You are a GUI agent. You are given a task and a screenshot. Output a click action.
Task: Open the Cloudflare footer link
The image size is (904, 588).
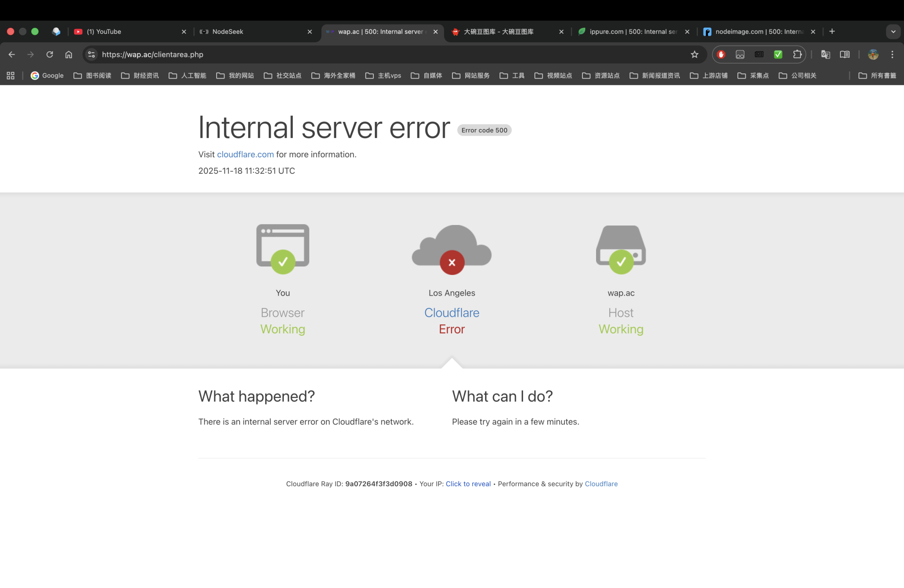[601, 484]
